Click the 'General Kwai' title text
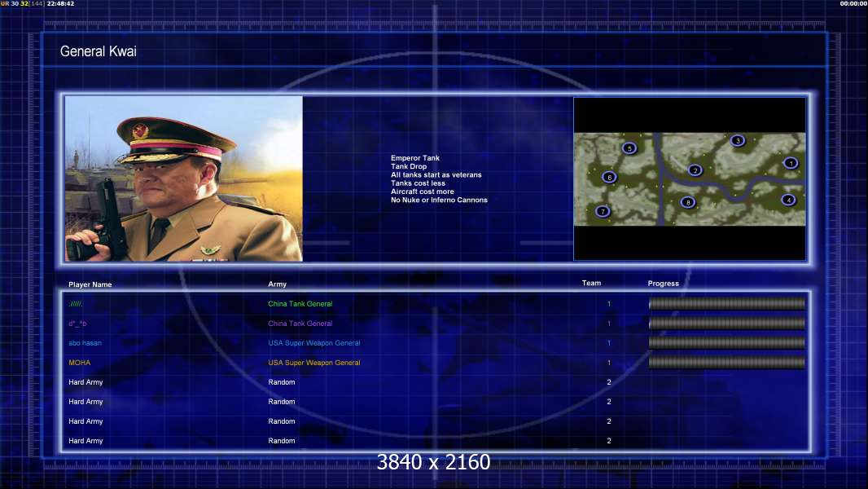This screenshot has width=868, height=489. pos(98,51)
